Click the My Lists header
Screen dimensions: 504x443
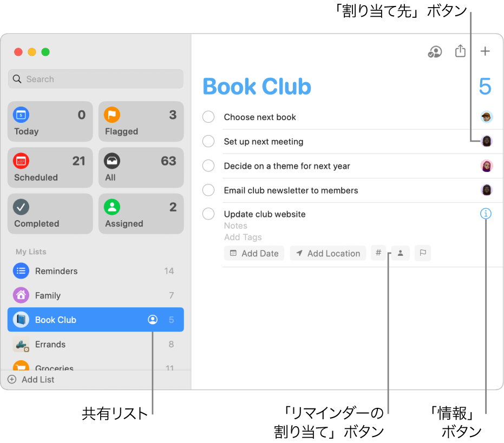[x=31, y=252]
